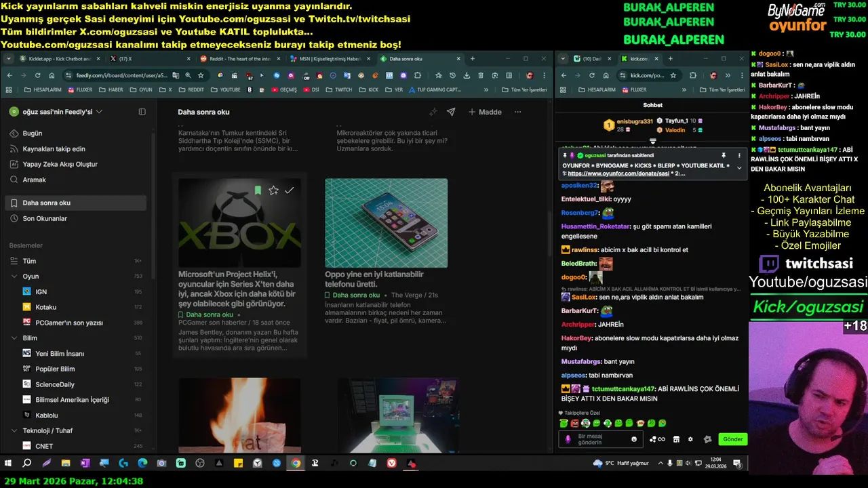
Task: Open chat settings gear in Kick chat
Action: point(690,439)
